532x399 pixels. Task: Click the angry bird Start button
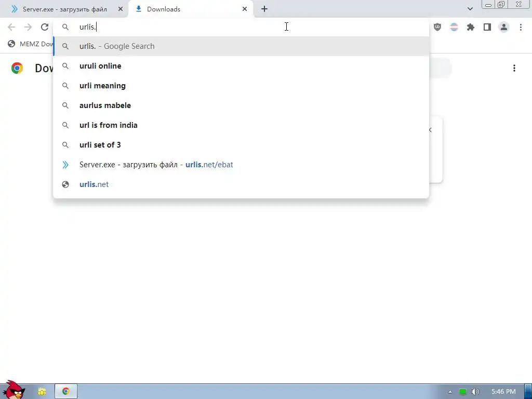[x=14, y=390]
